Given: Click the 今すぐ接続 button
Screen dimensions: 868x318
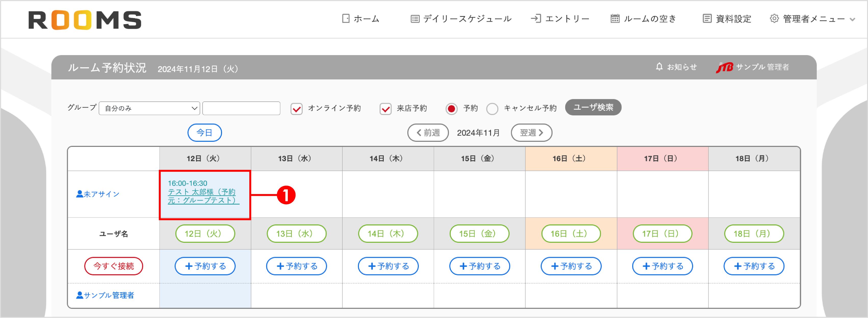Looking at the screenshot, I should 113,266.
